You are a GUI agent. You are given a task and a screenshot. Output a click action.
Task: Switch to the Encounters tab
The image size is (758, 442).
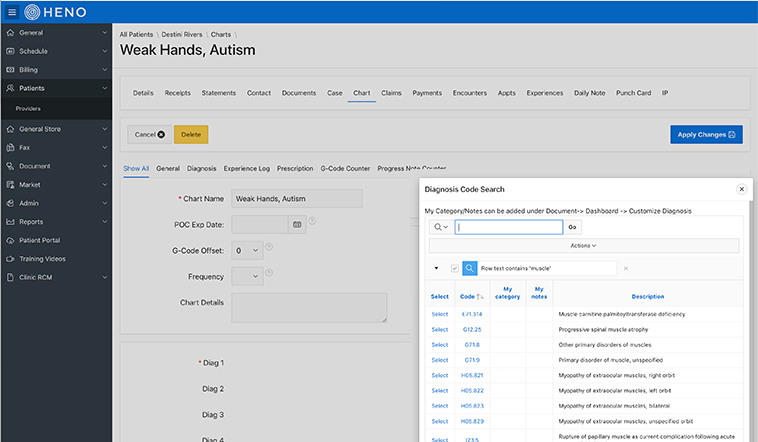(x=470, y=93)
